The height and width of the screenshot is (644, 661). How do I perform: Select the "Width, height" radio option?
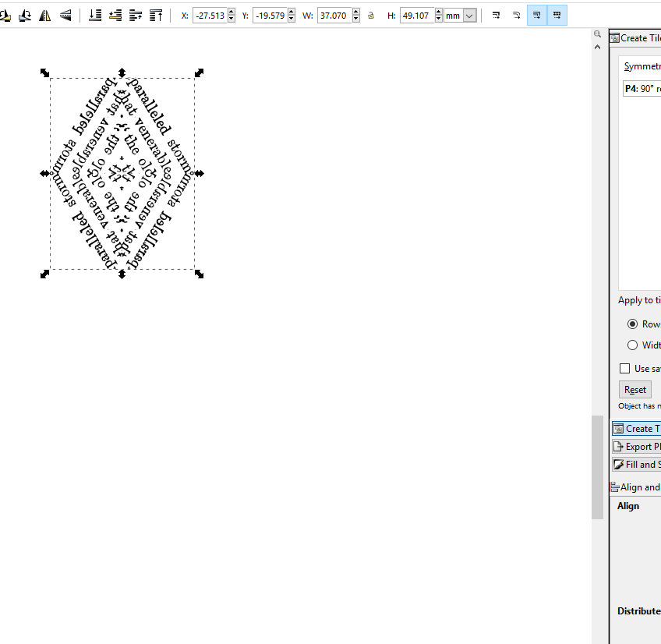coord(633,345)
